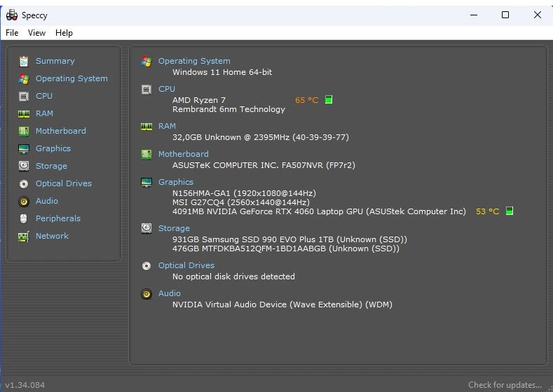Switch to the RAM sidebar section

point(44,113)
